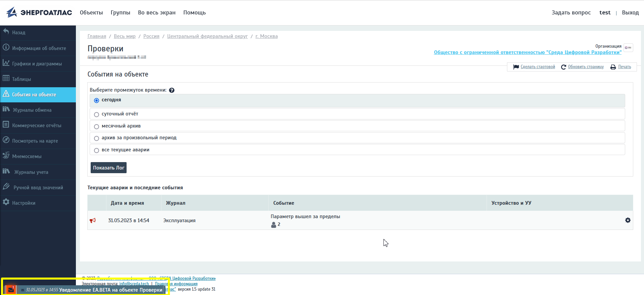Select the 'сегодня' radio option
Viewport: 644px width, 295px height.
(97, 100)
